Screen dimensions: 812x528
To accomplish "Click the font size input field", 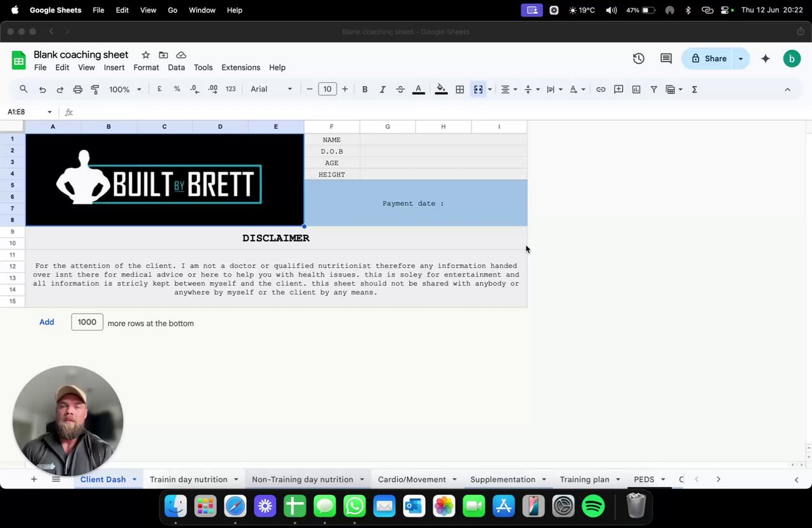I will [327, 89].
